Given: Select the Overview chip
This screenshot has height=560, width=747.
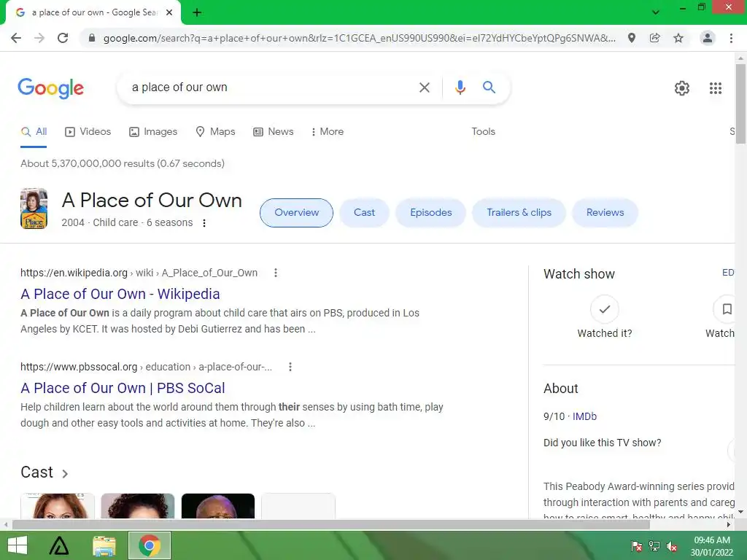Looking at the screenshot, I should pyautogui.click(x=296, y=212).
